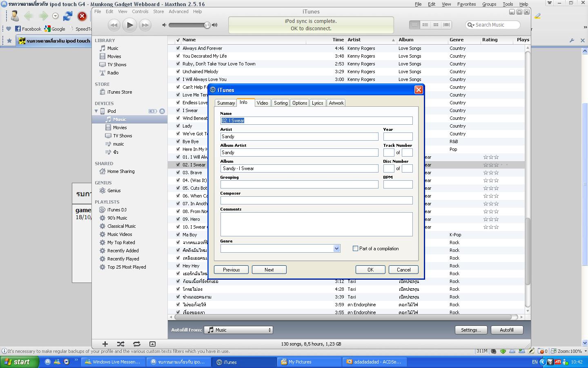Uncheck the Ma Boy song

coord(178,235)
